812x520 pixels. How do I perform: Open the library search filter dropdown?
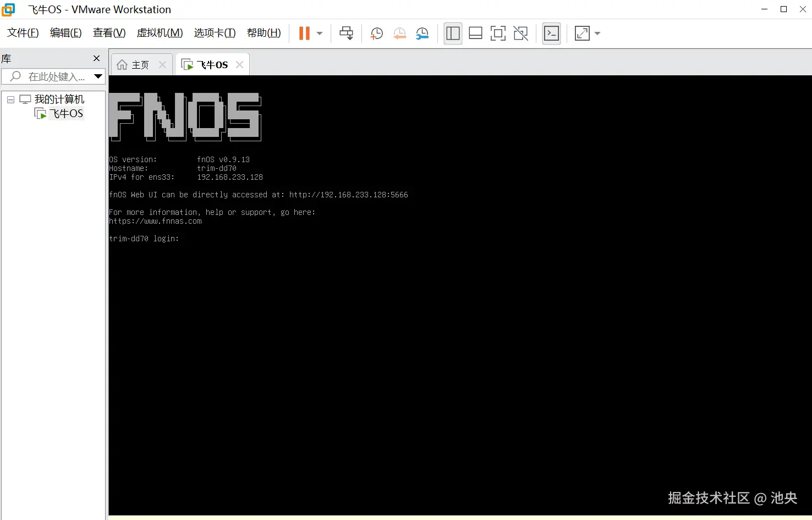click(x=99, y=76)
